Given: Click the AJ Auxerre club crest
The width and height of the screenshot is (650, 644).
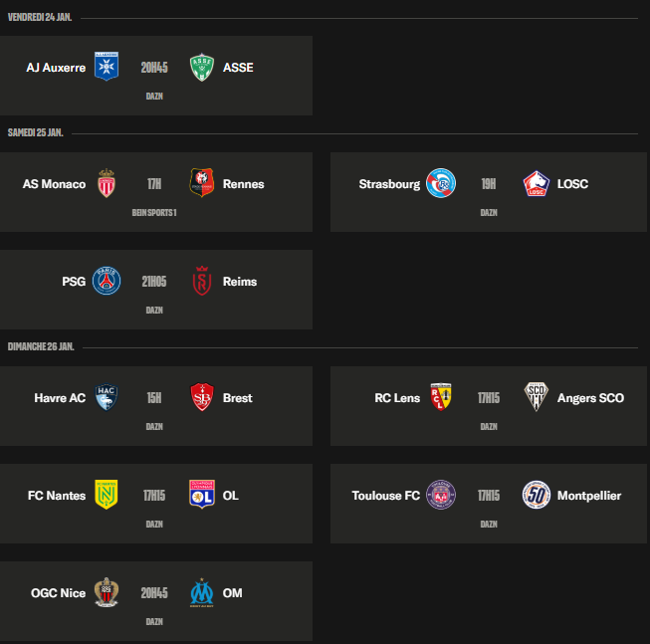Looking at the screenshot, I should [107, 67].
